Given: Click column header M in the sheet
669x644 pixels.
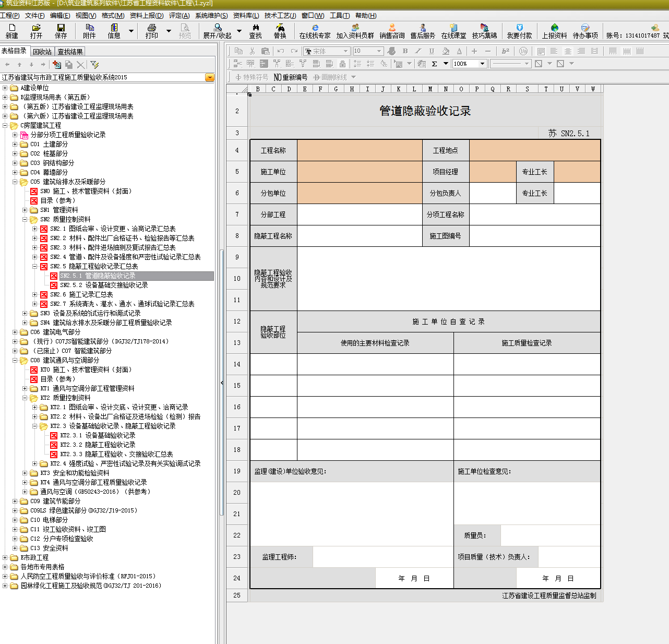Looking at the screenshot, I should pyautogui.click(x=430, y=89).
